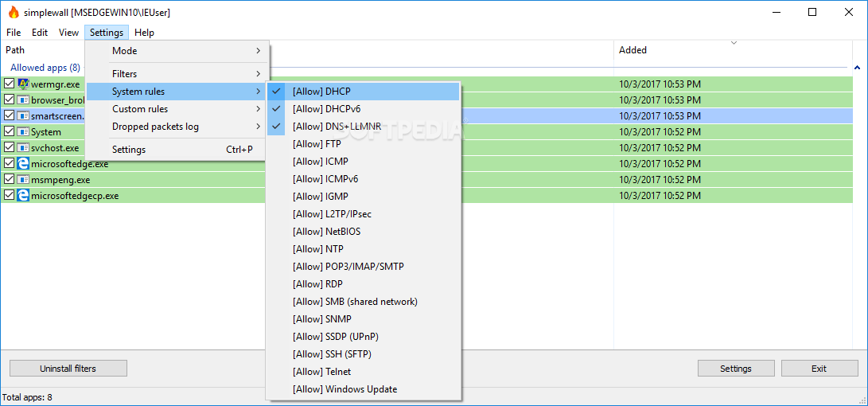Enable the [Allow] Windows Update rule

(363, 389)
